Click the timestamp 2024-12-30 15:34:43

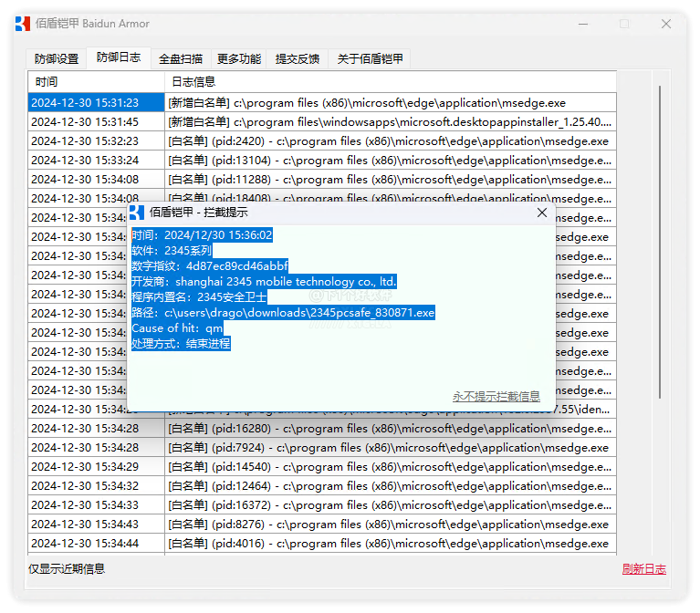(85, 525)
